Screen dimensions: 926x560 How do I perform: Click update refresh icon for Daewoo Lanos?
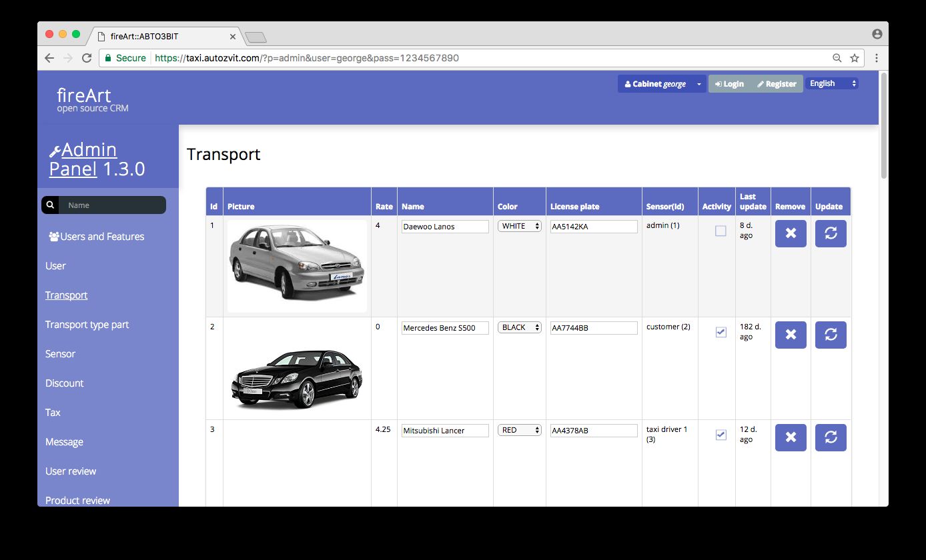[831, 233]
